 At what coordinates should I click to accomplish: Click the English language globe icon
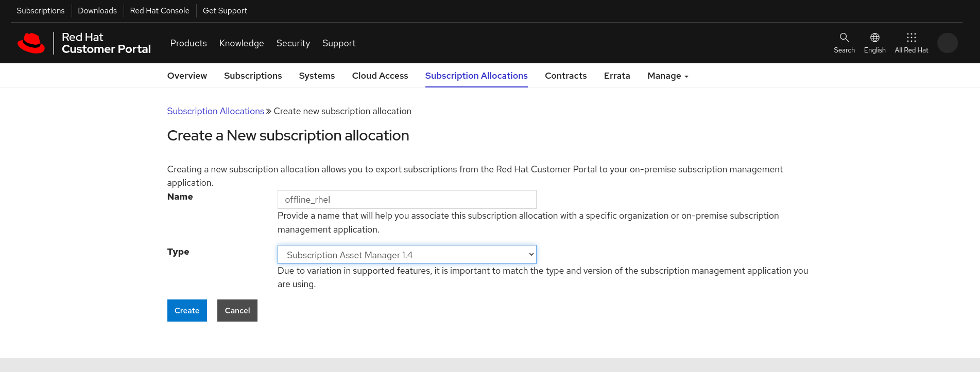tap(874, 38)
